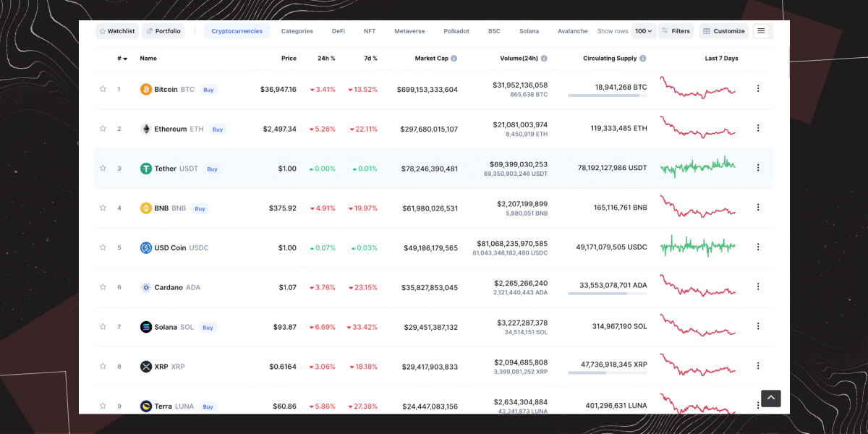Open the Customize columns button
868x434 pixels.
tap(724, 31)
